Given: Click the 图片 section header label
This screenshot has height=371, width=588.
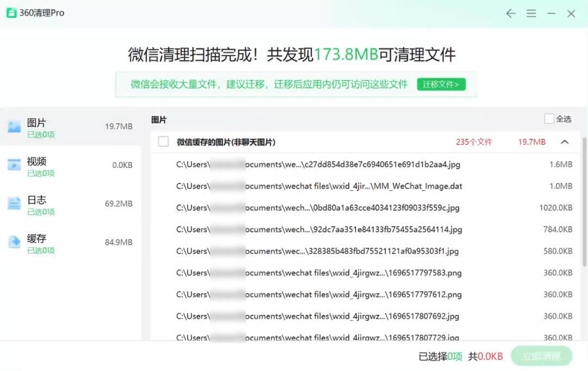Looking at the screenshot, I should click(158, 120).
